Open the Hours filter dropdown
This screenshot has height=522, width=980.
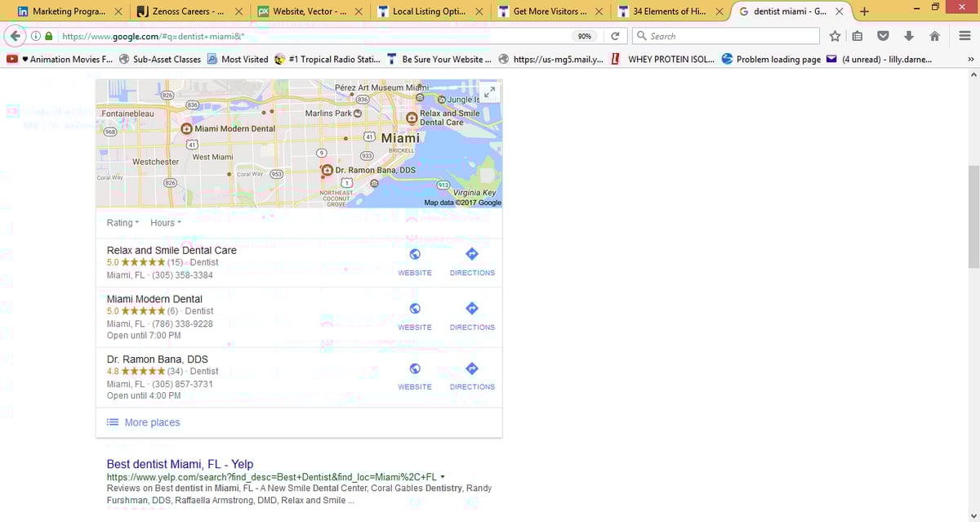click(166, 223)
